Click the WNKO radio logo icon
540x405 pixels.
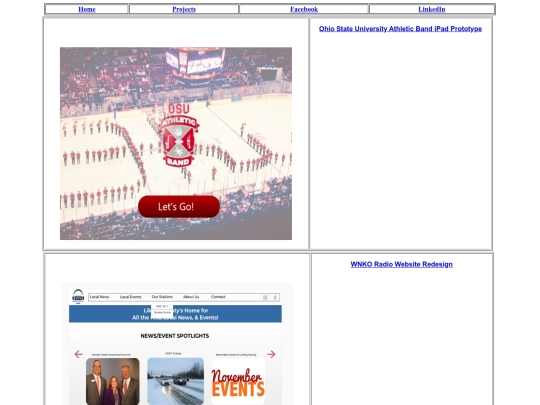point(78,297)
